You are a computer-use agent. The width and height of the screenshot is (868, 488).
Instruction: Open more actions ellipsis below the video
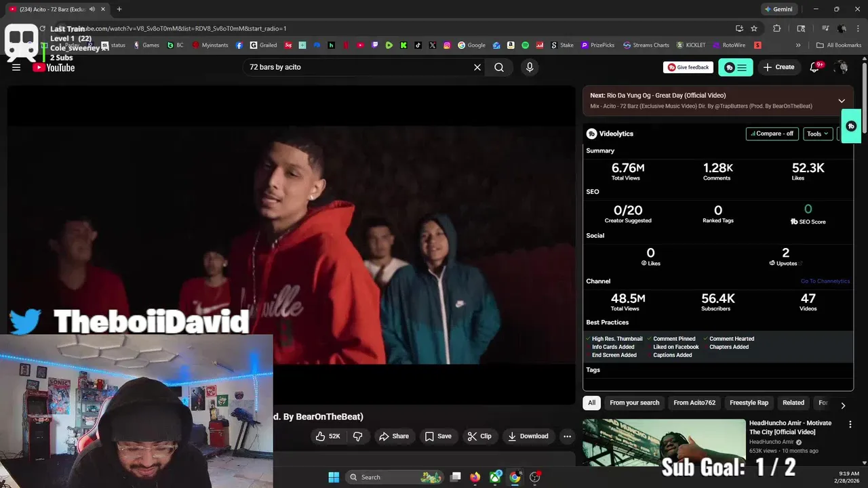(568, 436)
